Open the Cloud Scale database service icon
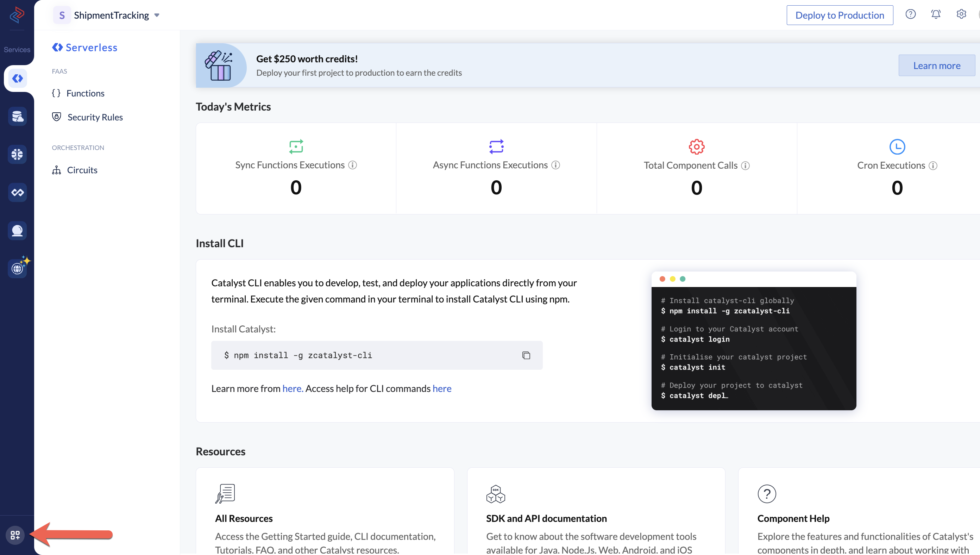Image resolution: width=980 pixels, height=555 pixels. coord(17,116)
